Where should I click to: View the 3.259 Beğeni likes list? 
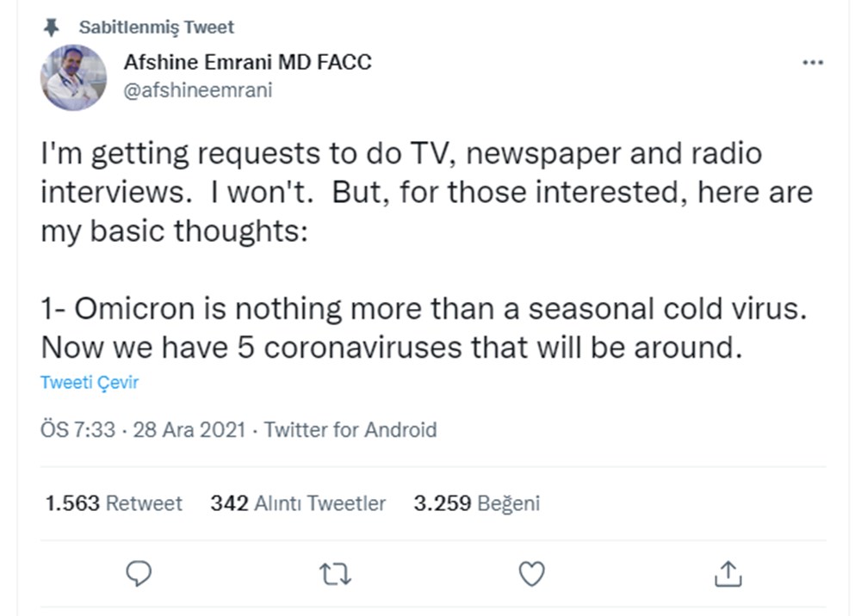click(x=476, y=503)
